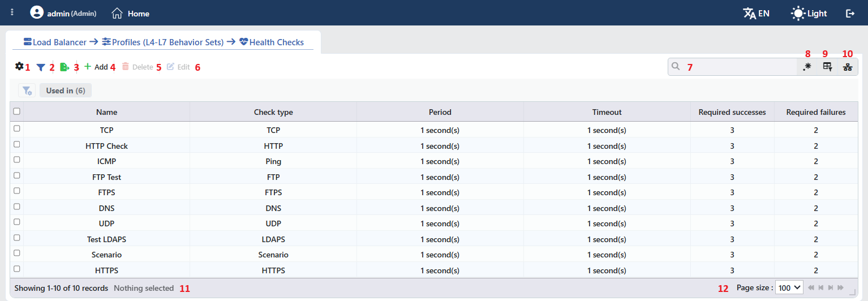Image resolution: width=868 pixels, height=301 pixels.
Task: Click the language translate icon
Action: coord(749,14)
